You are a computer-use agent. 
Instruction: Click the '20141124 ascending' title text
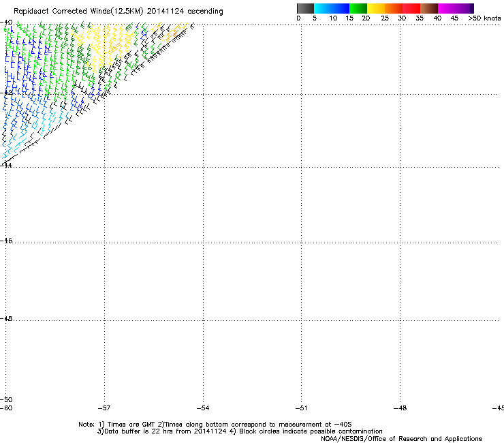tap(185, 12)
